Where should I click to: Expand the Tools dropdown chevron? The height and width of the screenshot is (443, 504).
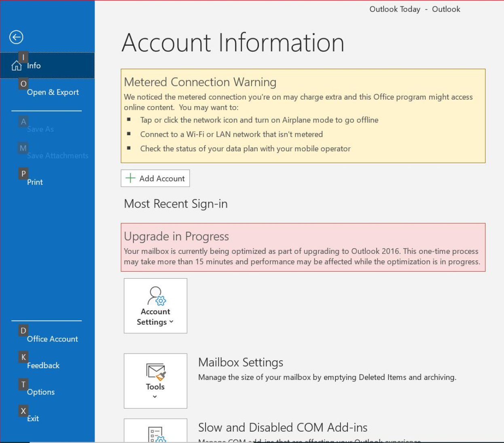click(x=155, y=397)
